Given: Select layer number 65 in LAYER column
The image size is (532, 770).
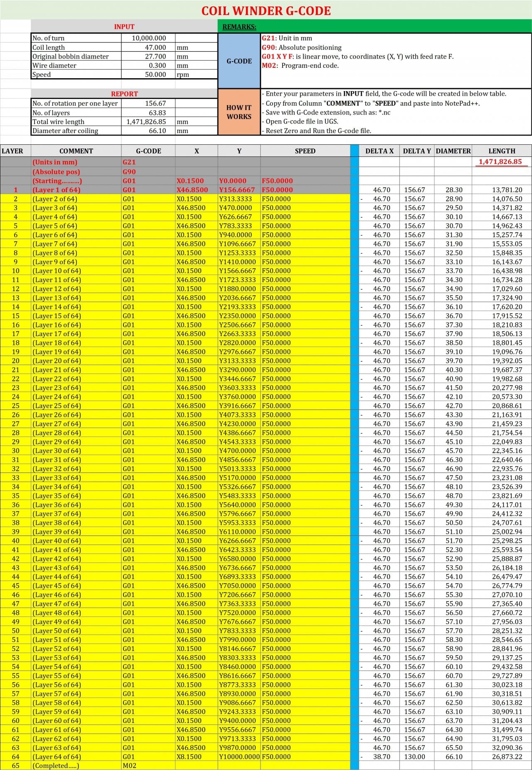Looking at the screenshot, I should coord(15,765).
